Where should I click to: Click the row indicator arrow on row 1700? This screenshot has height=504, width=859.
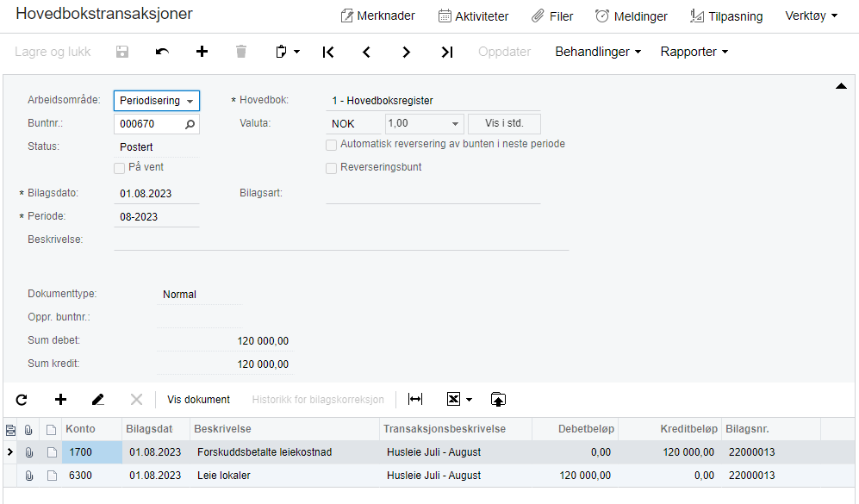(x=9, y=452)
